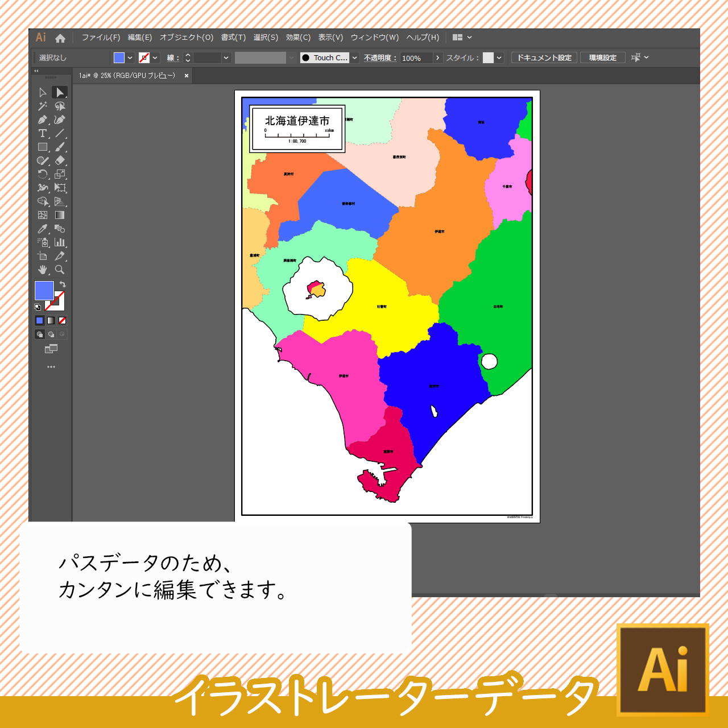The width and height of the screenshot is (728, 728).
Task: Open the 不透明度 opacity panel link
Action: [380, 57]
